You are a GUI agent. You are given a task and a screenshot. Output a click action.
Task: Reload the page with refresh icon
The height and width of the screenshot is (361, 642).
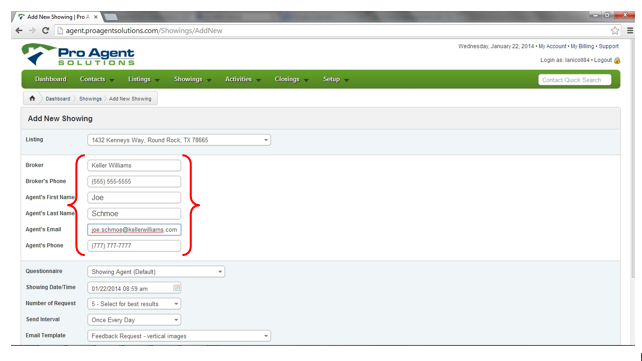(45, 30)
